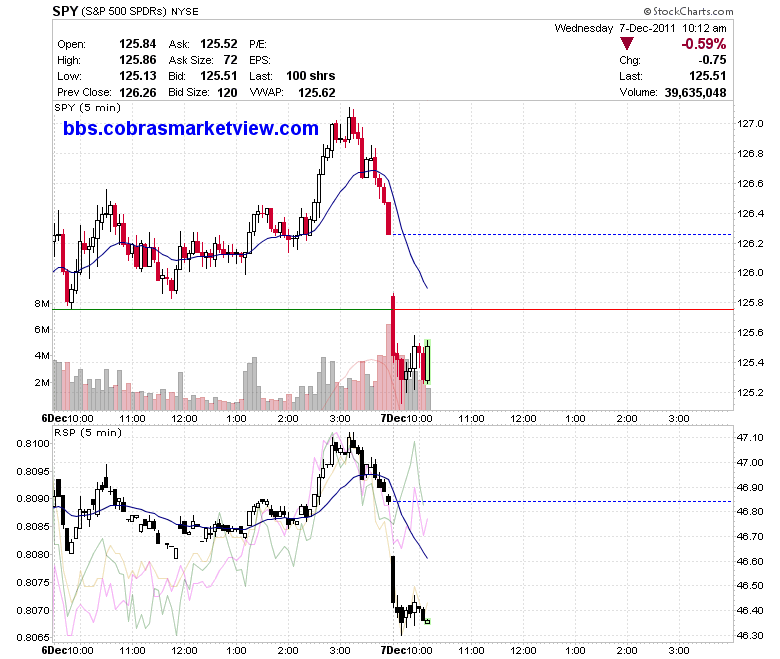Click the red down-triangle change indicator
Viewport: 780px width, 659px height.
[627, 44]
